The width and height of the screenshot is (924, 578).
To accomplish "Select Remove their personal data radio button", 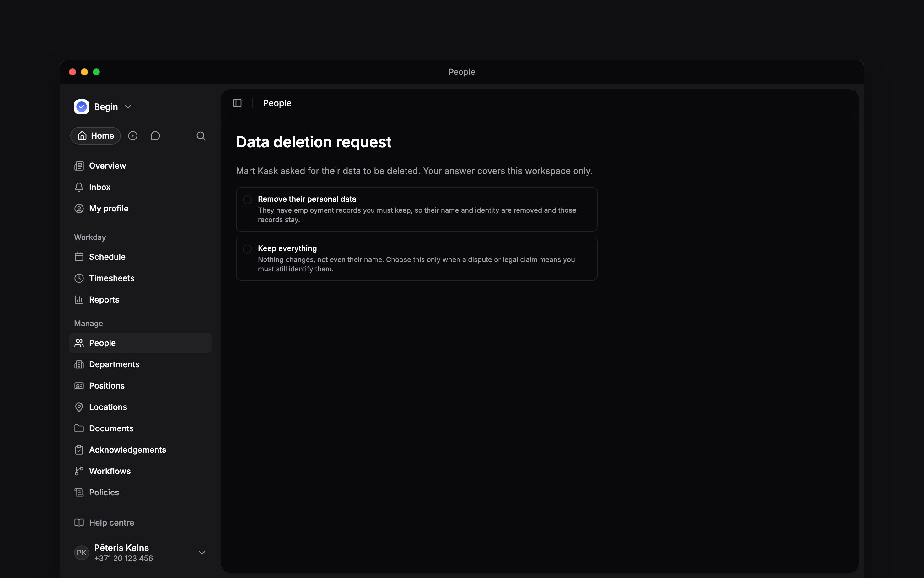I will 247,199.
